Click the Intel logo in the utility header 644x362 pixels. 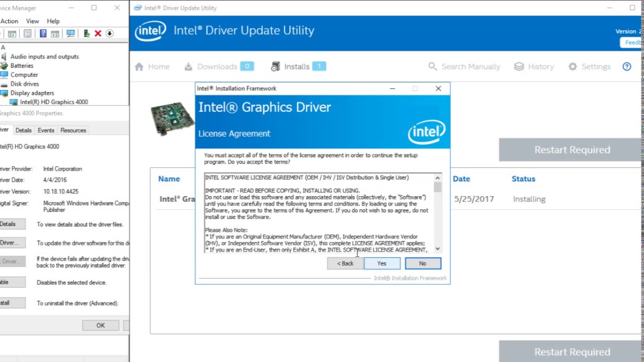coord(150,31)
